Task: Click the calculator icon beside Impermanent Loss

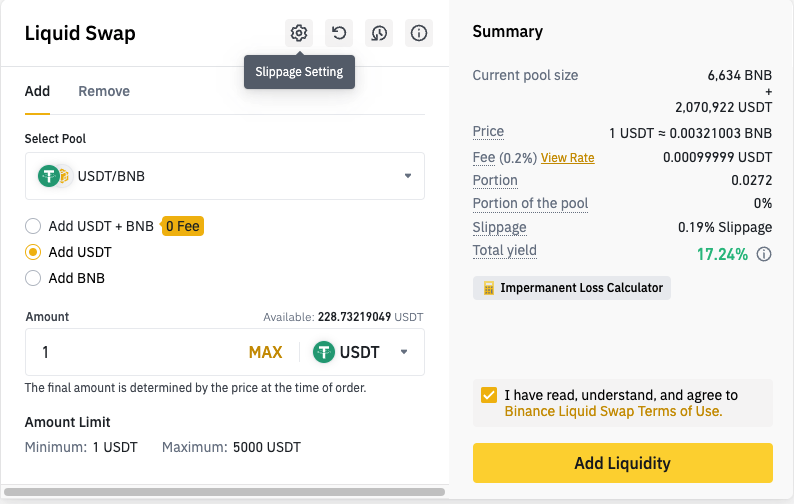Action: pos(489,288)
